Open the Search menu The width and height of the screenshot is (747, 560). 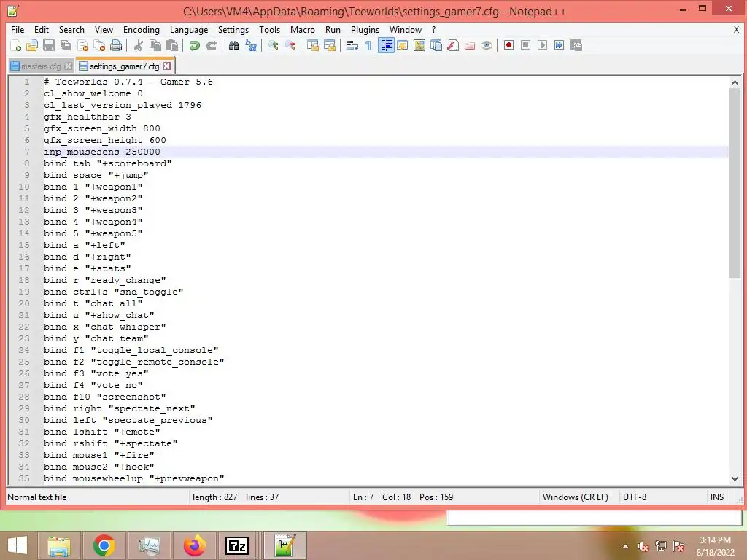coord(71,29)
